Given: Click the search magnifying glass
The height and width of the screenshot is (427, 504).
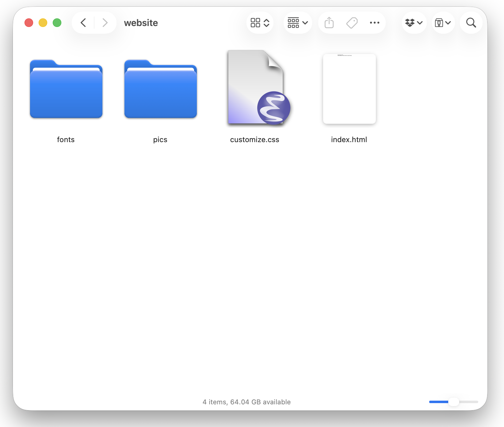Looking at the screenshot, I should coord(471,23).
